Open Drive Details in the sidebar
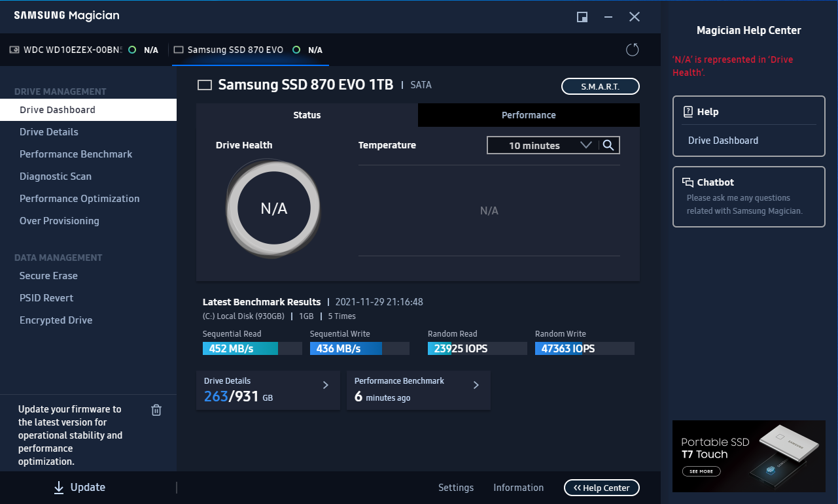Screen dimensions: 838x504 click(x=88, y=132)
